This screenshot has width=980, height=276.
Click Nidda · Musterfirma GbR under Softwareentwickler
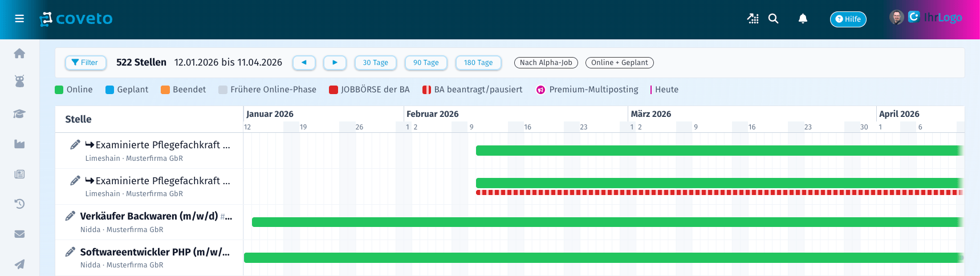[122, 265]
